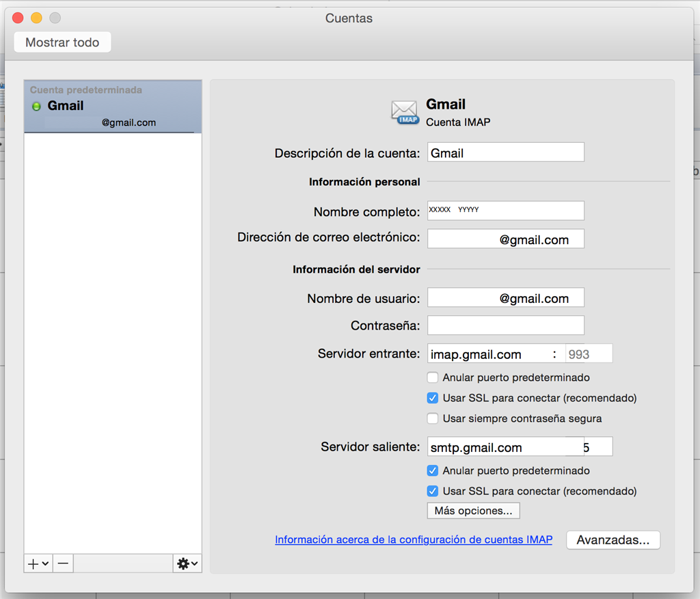Click the green status dot beside Gmail
This screenshot has width=700, height=599.
(x=37, y=106)
